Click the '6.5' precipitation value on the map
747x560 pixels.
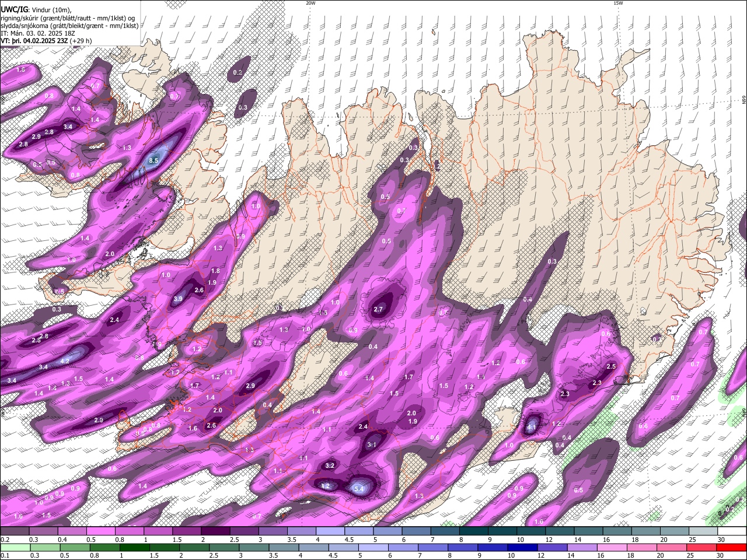tap(578, 490)
